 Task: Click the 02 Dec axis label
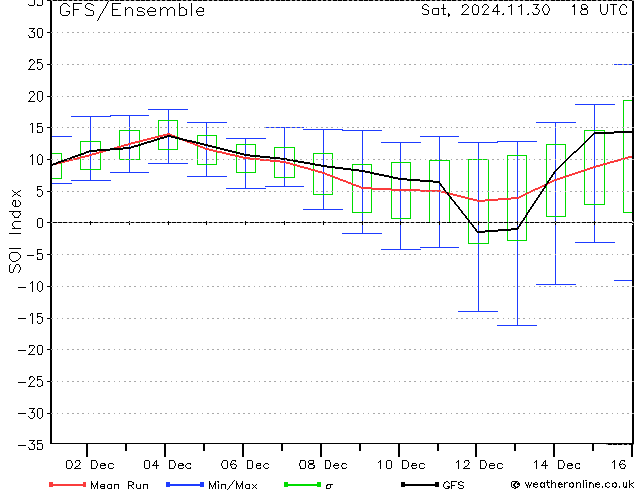tap(90, 465)
